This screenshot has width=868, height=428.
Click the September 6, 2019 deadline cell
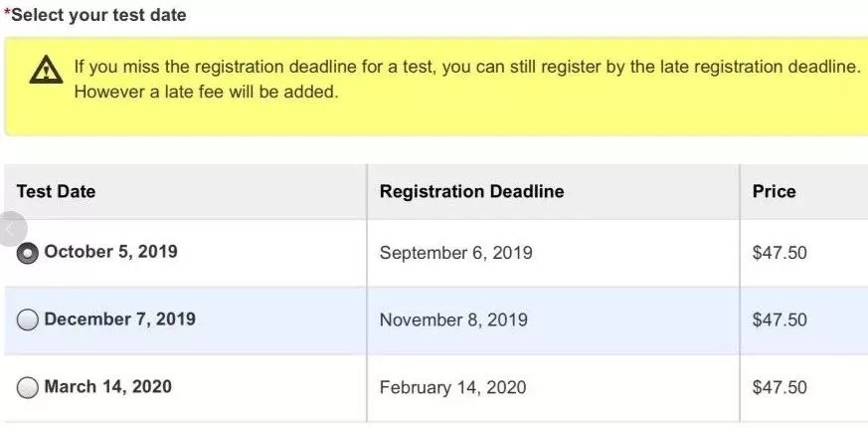tap(455, 253)
